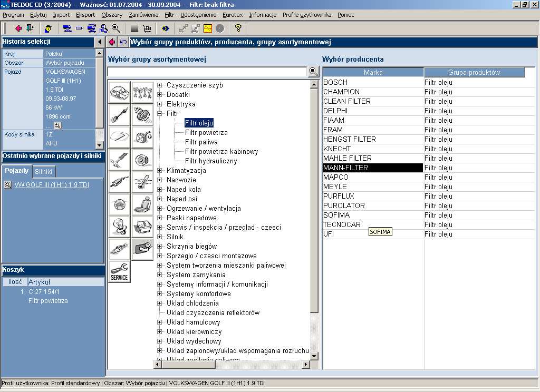Expand the Skrzynia biegów tree node
540x392 pixels.
(159, 247)
